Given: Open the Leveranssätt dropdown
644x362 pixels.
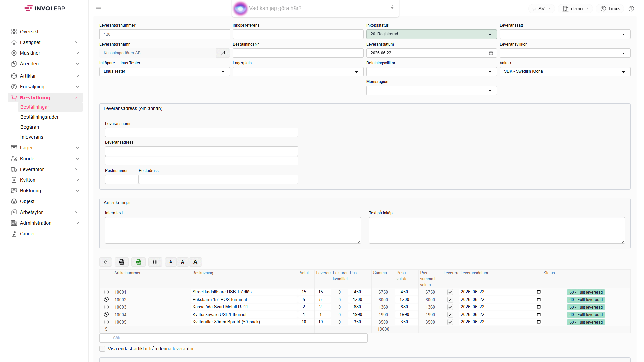Looking at the screenshot, I should pos(565,34).
